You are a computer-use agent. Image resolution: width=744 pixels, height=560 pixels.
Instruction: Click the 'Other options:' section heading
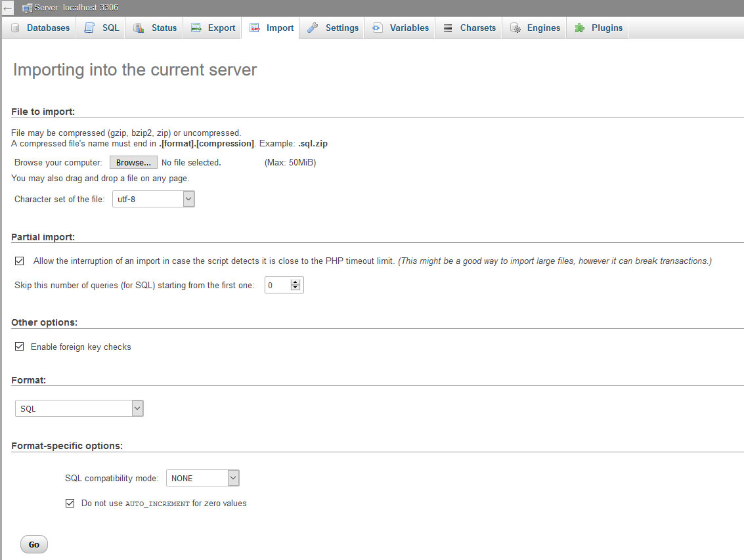[x=44, y=322]
